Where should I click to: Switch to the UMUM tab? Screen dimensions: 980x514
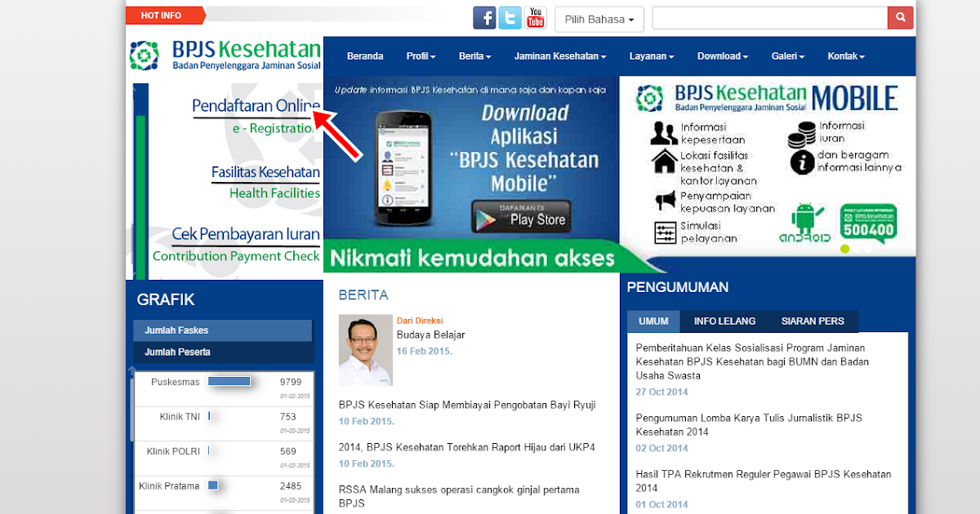coord(653,321)
